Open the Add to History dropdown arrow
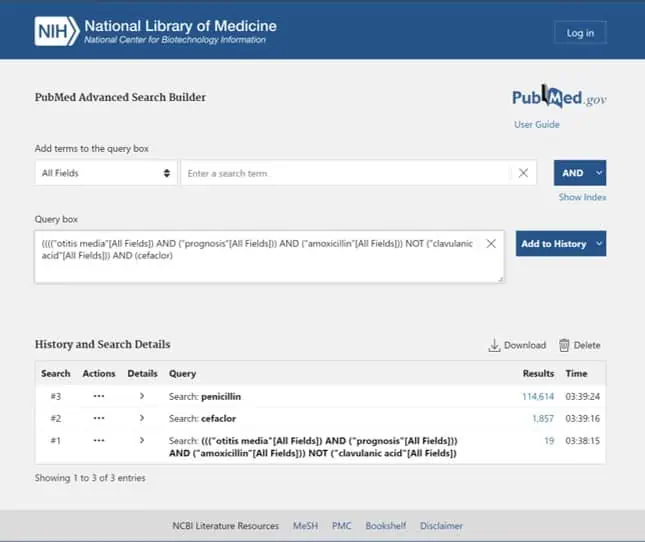 pyautogui.click(x=598, y=244)
